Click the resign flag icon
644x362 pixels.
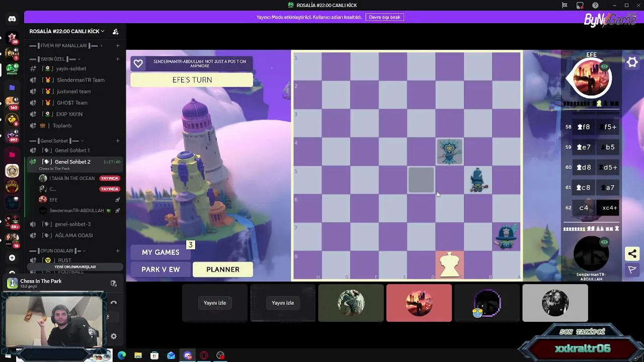[x=632, y=270]
